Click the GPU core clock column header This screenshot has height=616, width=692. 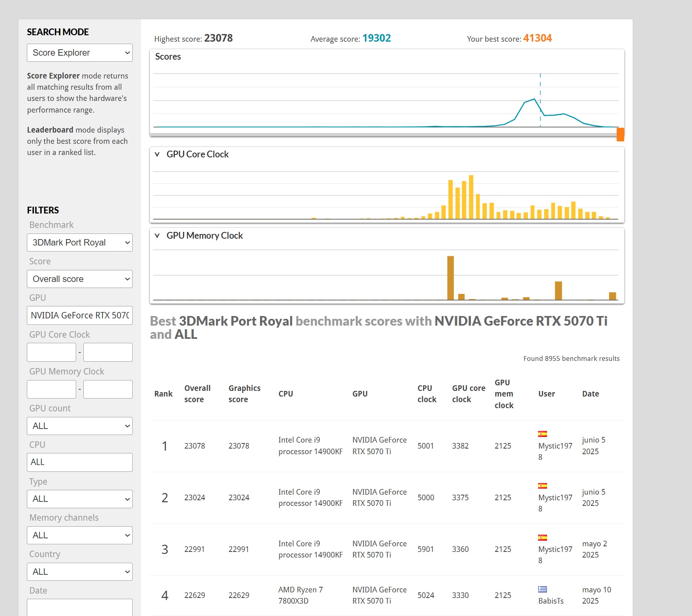[469, 394]
